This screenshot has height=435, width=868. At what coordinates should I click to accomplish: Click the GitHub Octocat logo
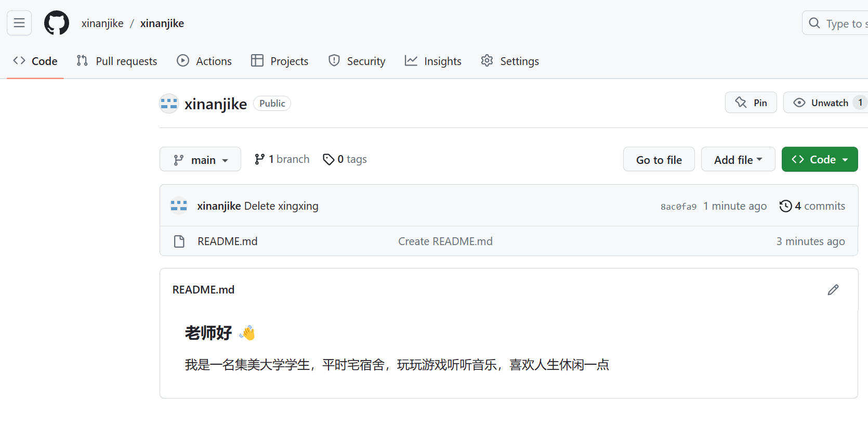pyautogui.click(x=57, y=23)
